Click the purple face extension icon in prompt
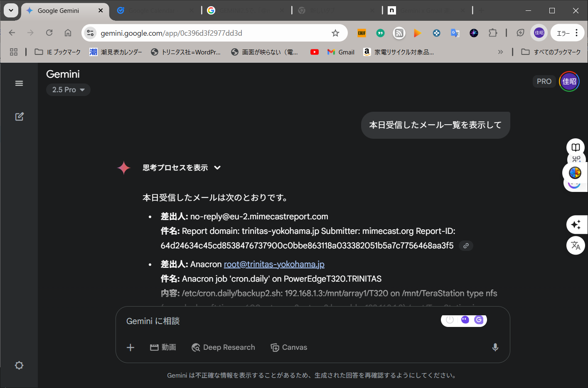 [x=465, y=319]
